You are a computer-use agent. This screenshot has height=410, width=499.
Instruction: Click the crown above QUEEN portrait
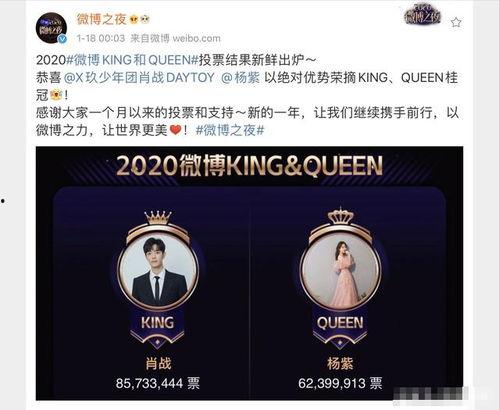[x=340, y=216]
